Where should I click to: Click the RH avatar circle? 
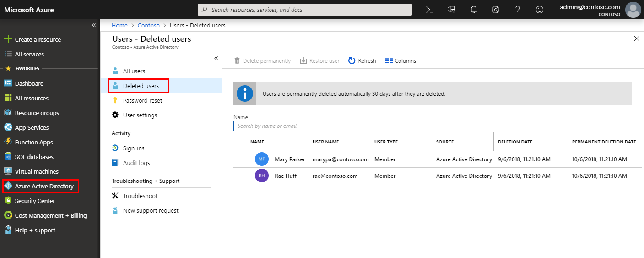262,176
